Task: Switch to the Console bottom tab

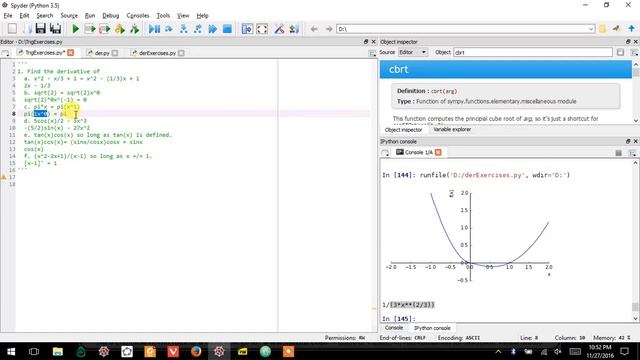Action: point(394,328)
